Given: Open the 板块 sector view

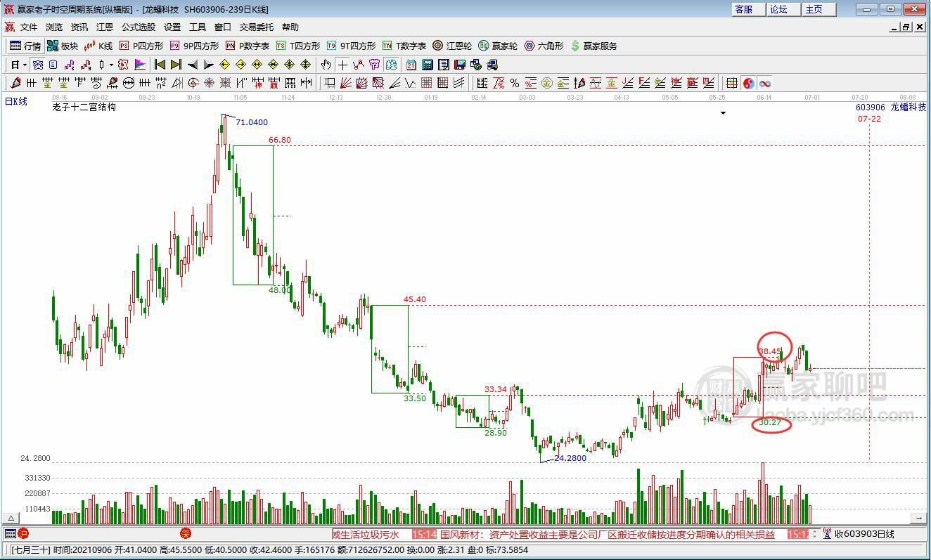Looking at the screenshot, I should [63, 46].
